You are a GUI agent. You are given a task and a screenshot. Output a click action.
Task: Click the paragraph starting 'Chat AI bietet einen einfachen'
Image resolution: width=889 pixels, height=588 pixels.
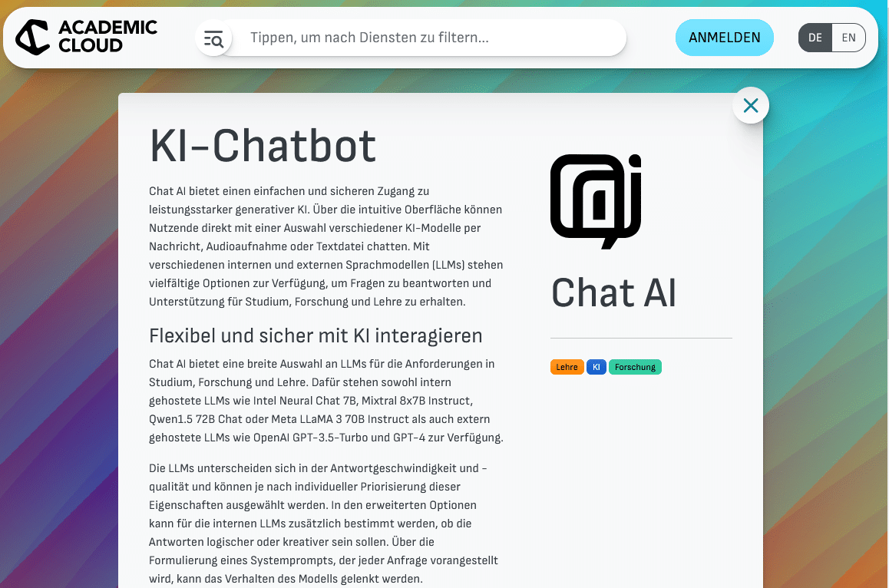[x=326, y=246]
